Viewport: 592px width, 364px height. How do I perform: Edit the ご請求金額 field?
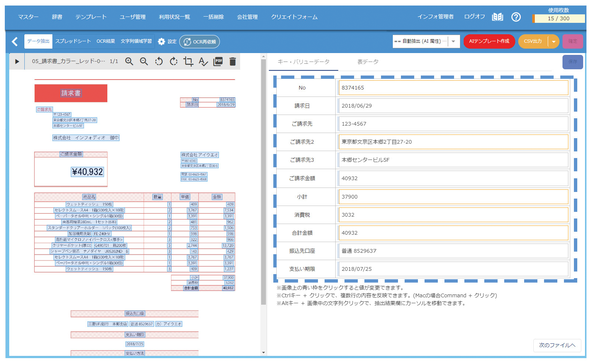pyautogui.click(x=453, y=178)
